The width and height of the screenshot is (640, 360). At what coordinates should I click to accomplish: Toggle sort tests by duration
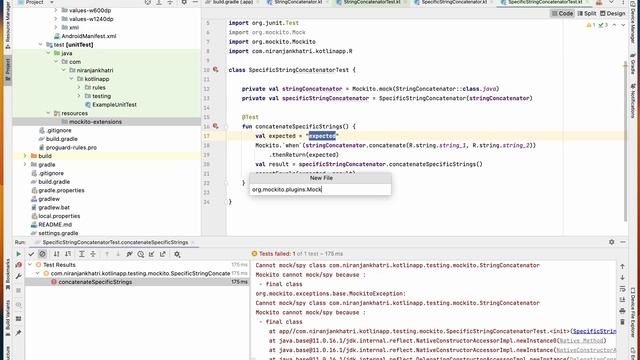68,254
